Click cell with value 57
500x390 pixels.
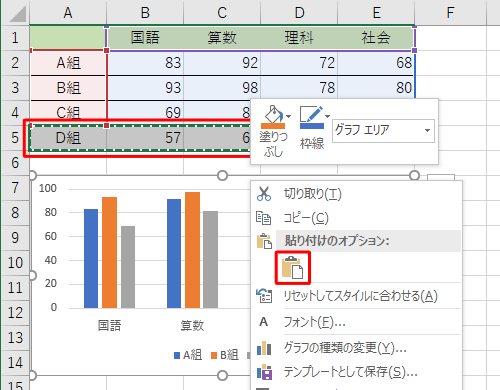click(x=145, y=138)
